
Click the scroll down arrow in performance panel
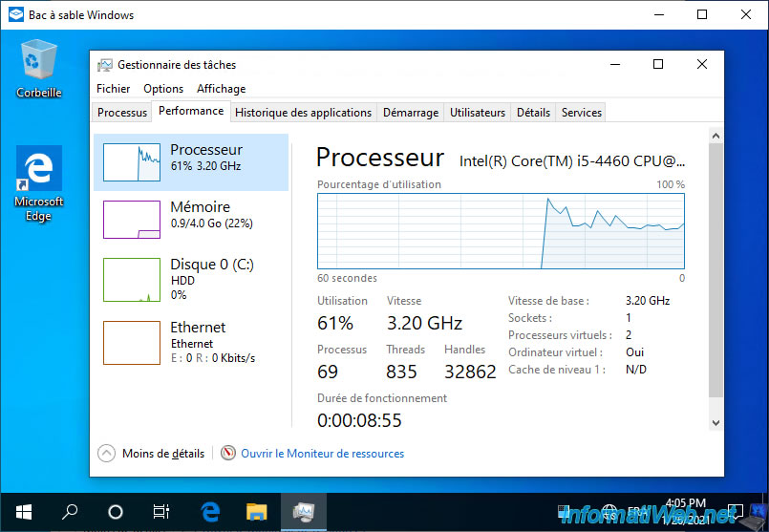point(716,422)
